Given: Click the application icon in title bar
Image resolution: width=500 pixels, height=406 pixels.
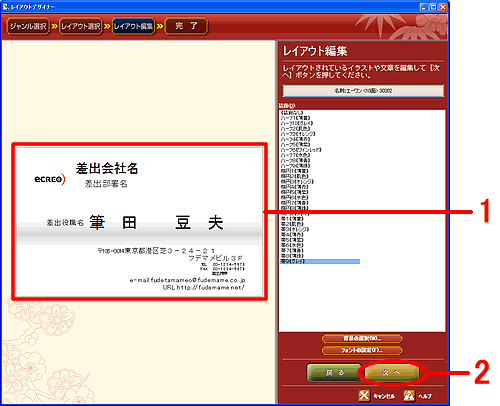Looking at the screenshot, I should pyautogui.click(x=6, y=6).
